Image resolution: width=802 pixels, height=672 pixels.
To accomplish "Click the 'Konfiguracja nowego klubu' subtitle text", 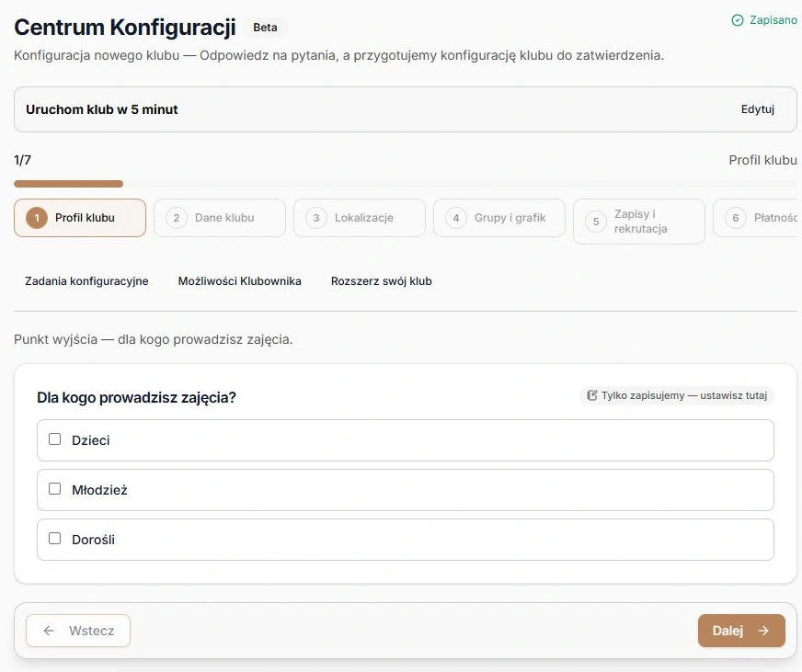I will [339, 55].
